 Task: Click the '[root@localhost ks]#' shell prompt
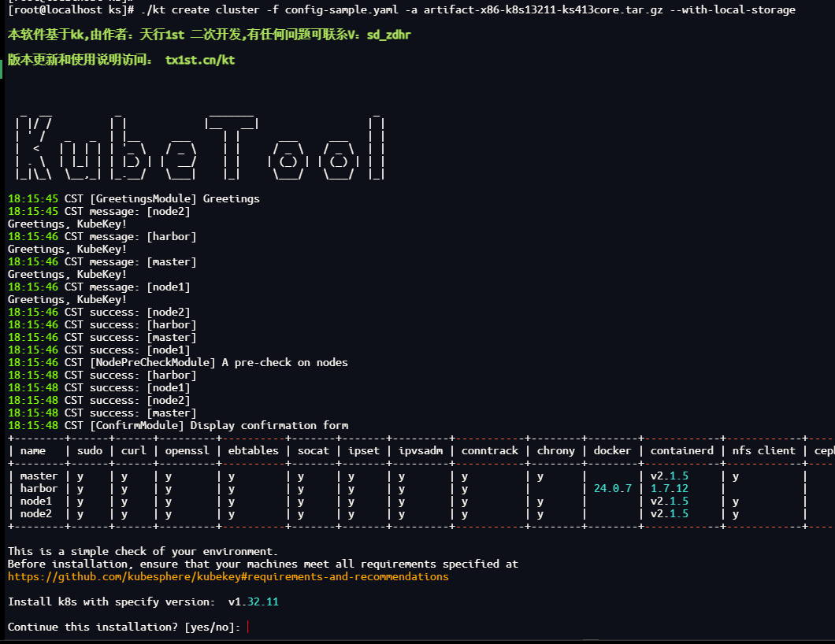point(71,10)
